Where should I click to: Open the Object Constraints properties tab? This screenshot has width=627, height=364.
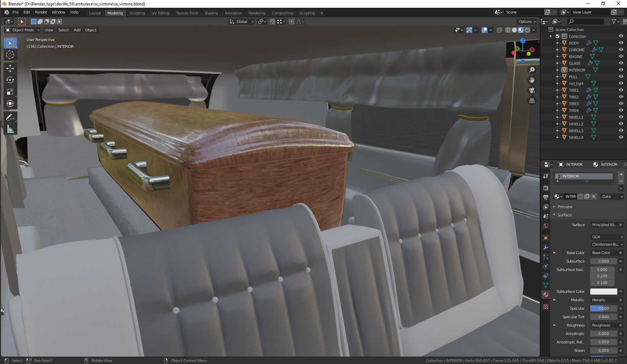546,276
